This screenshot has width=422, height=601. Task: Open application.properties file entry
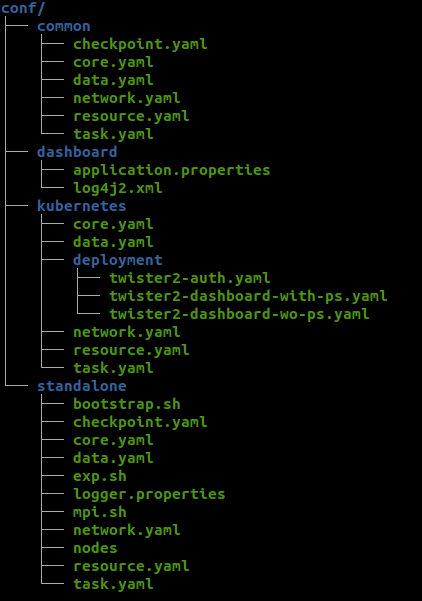[172, 170]
